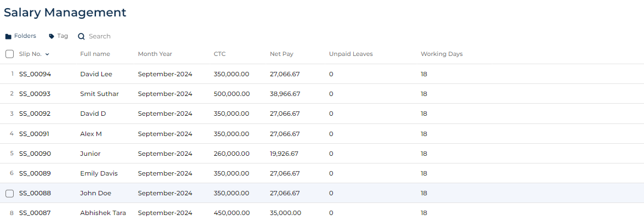
Task: Focus the Search input field
Action: click(x=100, y=36)
